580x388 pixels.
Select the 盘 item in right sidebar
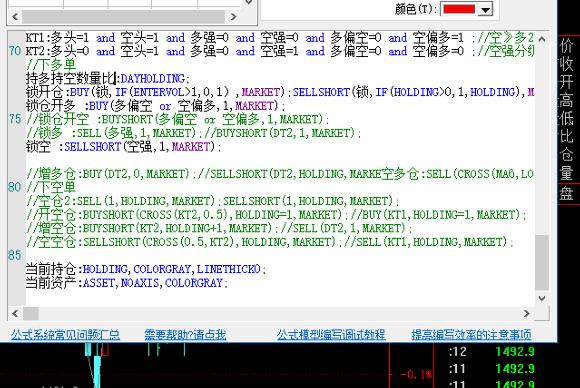[566, 193]
